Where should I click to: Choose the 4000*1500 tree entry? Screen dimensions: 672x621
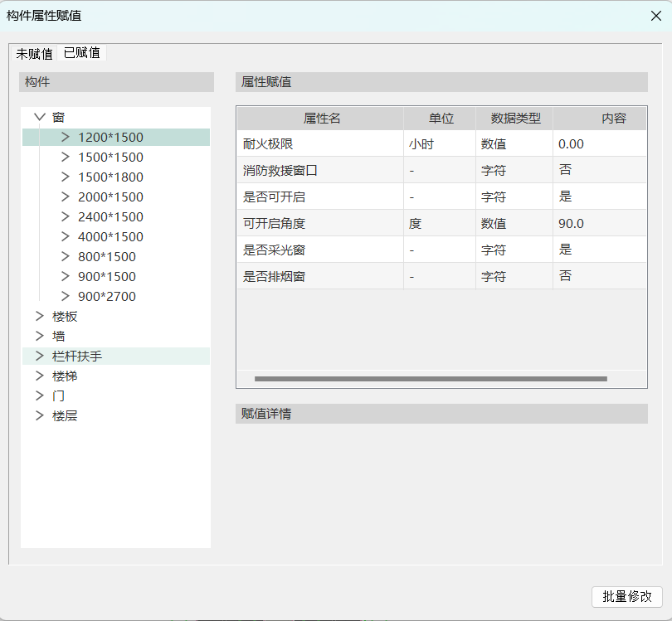coord(110,237)
